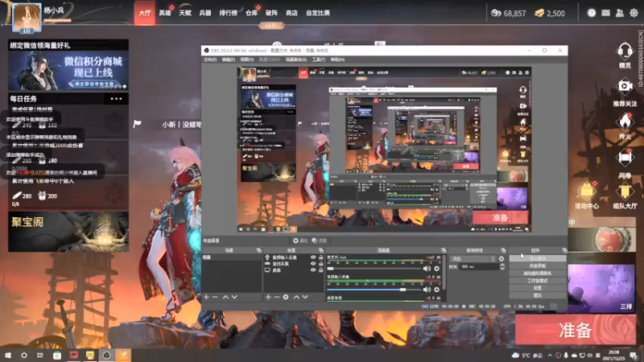
Task: Adjust second mixer channel blue volume slider
Action: [374, 290]
